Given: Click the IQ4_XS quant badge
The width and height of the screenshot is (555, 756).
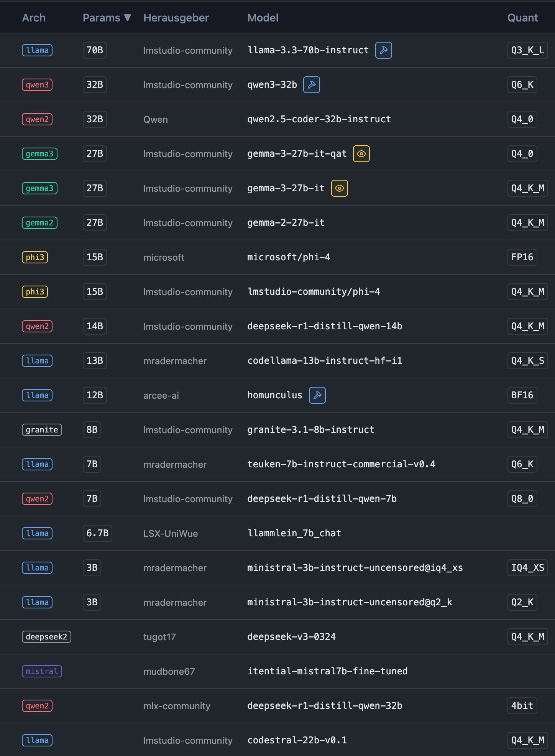Looking at the screenshot, I should pos(527,568).
